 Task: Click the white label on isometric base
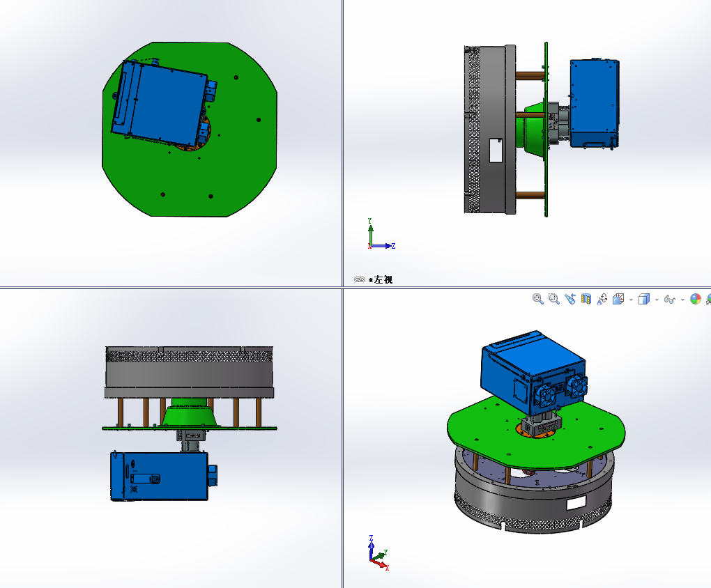[x=576, y=503]
